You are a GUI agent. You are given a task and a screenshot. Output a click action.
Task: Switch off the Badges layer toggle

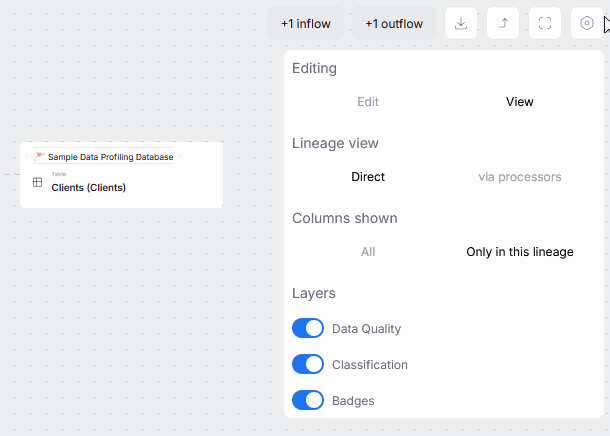pyautogui.click(x=308, y=401)
